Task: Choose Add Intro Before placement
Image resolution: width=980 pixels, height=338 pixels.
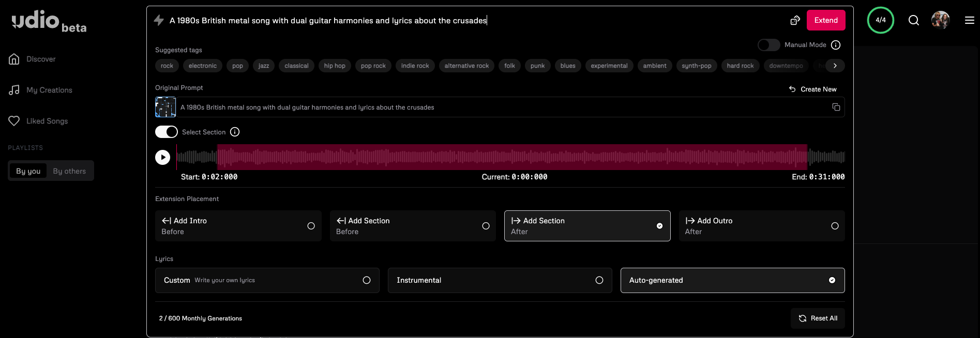Action: coord(238,226)
